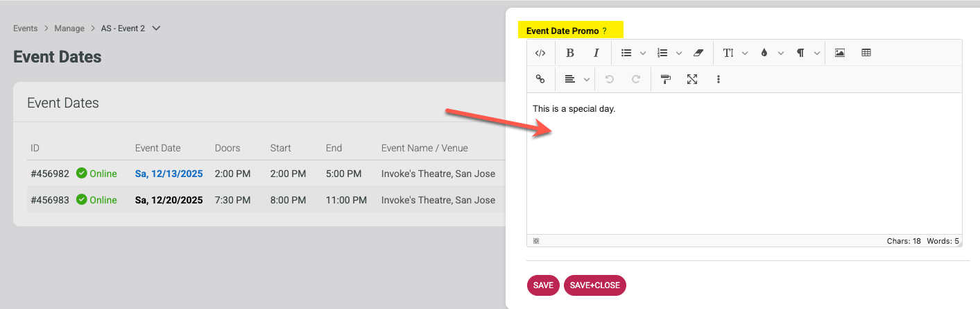The width and height of the screenshot is (980, 309).
Task: Click the Words: 5 counter
Action: tap(943, 241)
